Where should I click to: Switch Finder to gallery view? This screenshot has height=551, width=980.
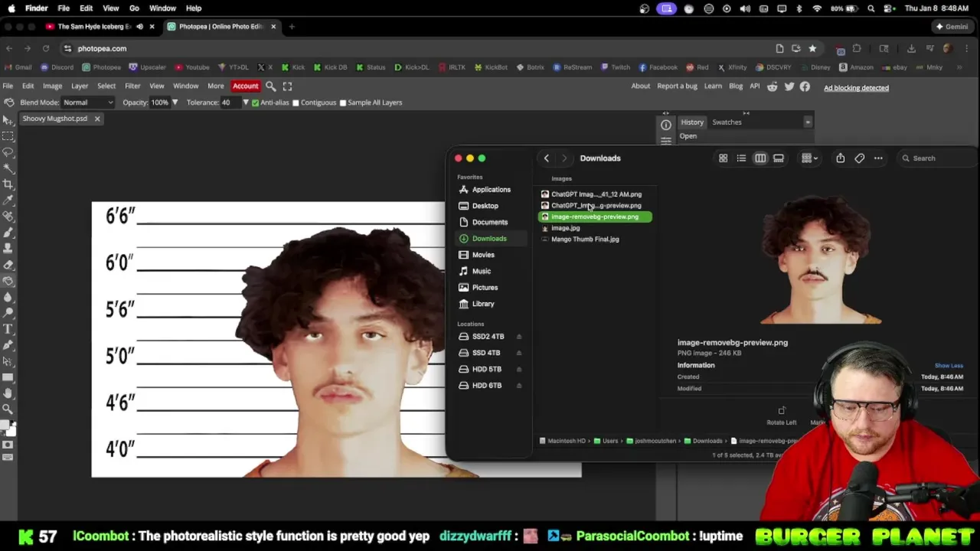click(779, 158)
